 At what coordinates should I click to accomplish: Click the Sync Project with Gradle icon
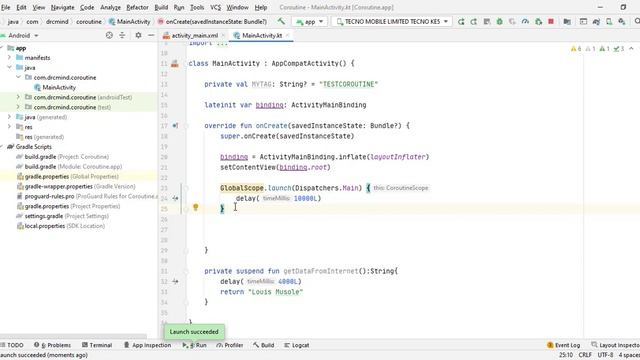596,22
